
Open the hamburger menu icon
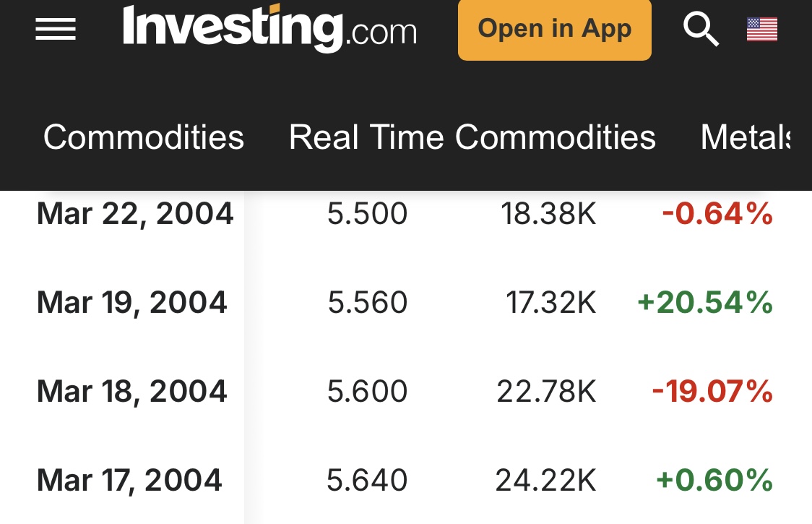(x=56, y=30)
